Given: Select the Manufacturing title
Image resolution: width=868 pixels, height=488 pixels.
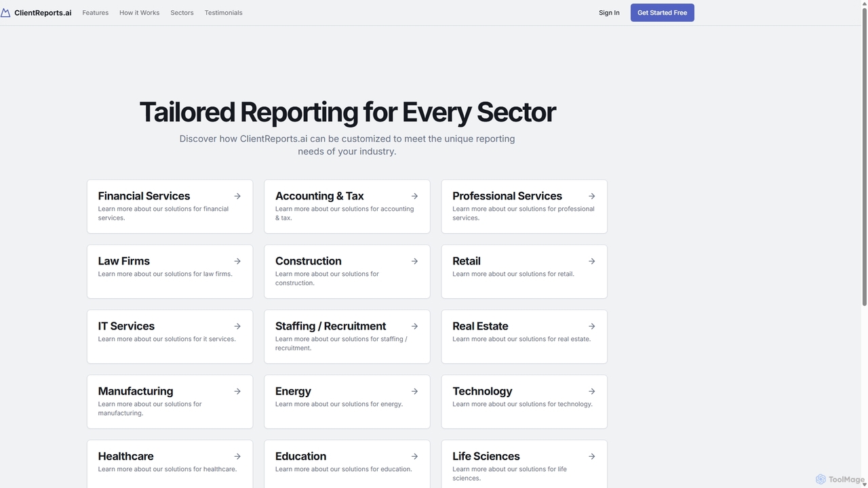Looking at the screenshot, I should 136,391.
